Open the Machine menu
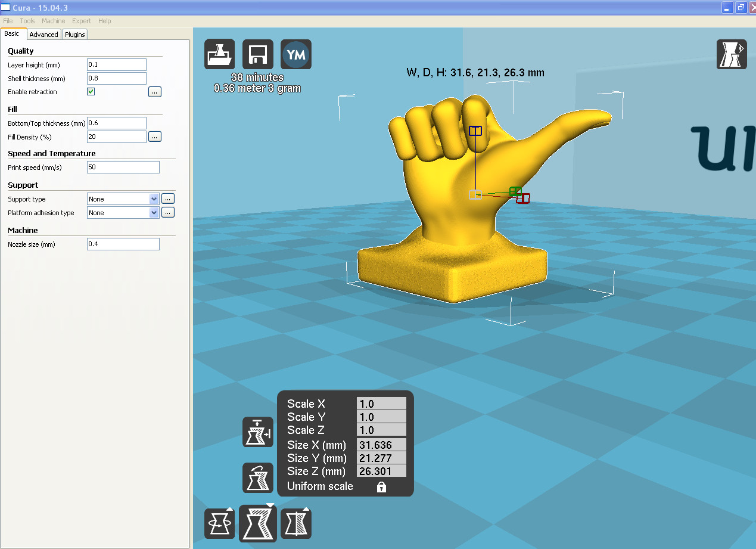756x549 pixels. click(54, 21)
